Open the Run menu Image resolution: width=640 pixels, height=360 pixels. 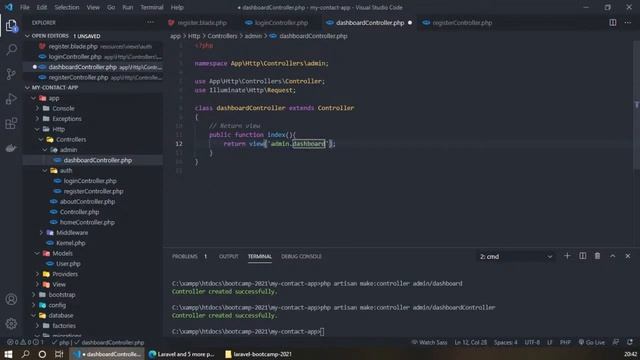pos(128,7)
